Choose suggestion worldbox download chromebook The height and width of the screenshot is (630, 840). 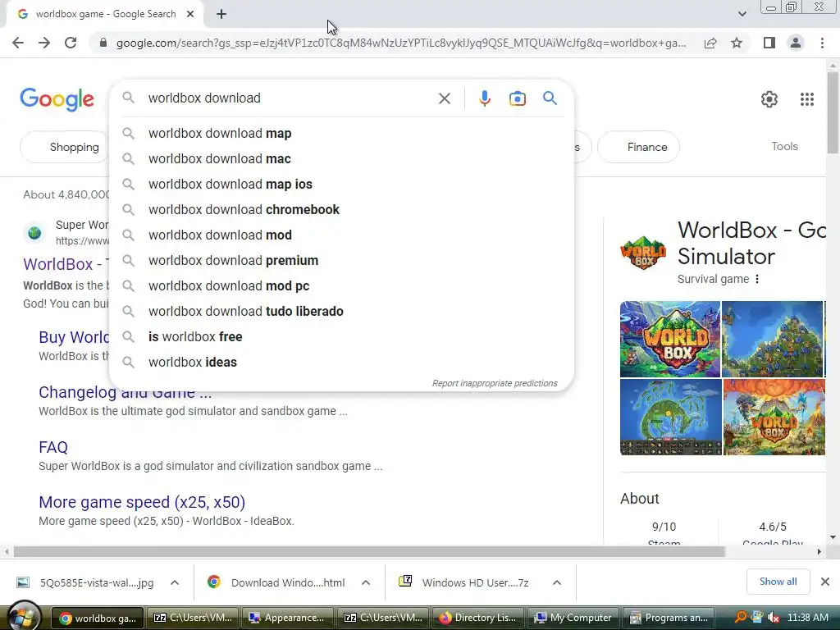click(x=341, y=209)
